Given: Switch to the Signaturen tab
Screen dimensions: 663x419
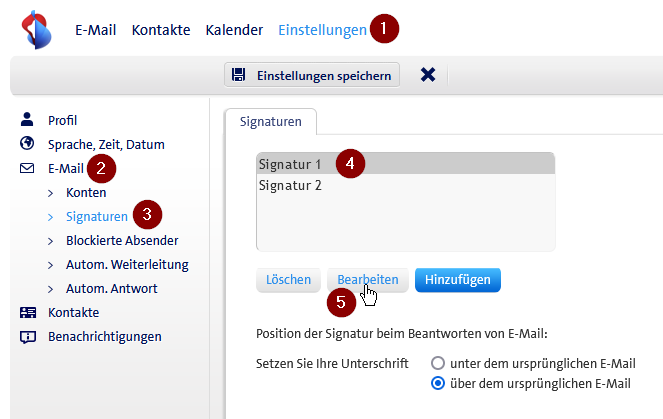Looking at the screenshot, I should (270, 121).
